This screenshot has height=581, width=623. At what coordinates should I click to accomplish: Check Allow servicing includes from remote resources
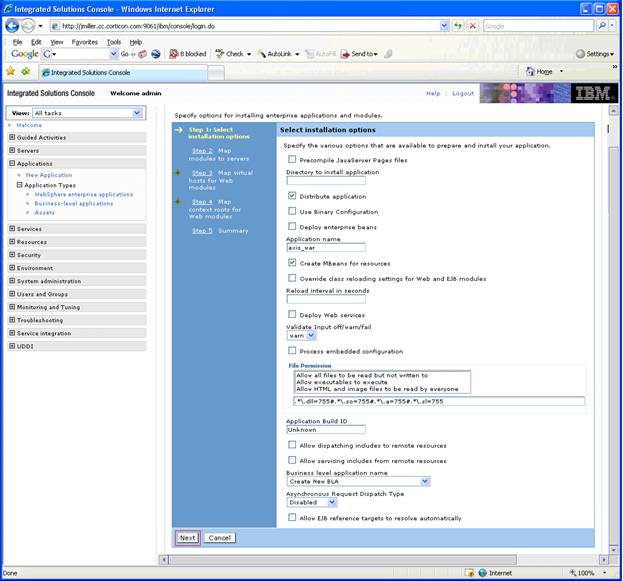pos(292,460)
